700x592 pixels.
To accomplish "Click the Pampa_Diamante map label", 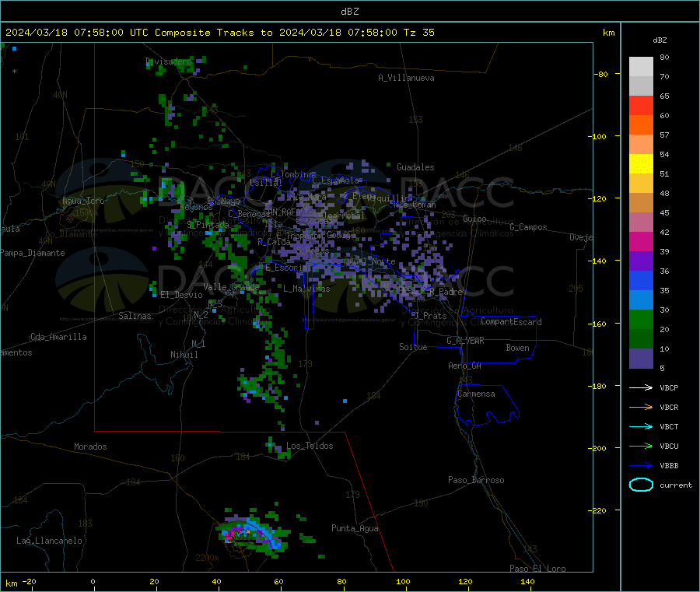I will point(32,253).
